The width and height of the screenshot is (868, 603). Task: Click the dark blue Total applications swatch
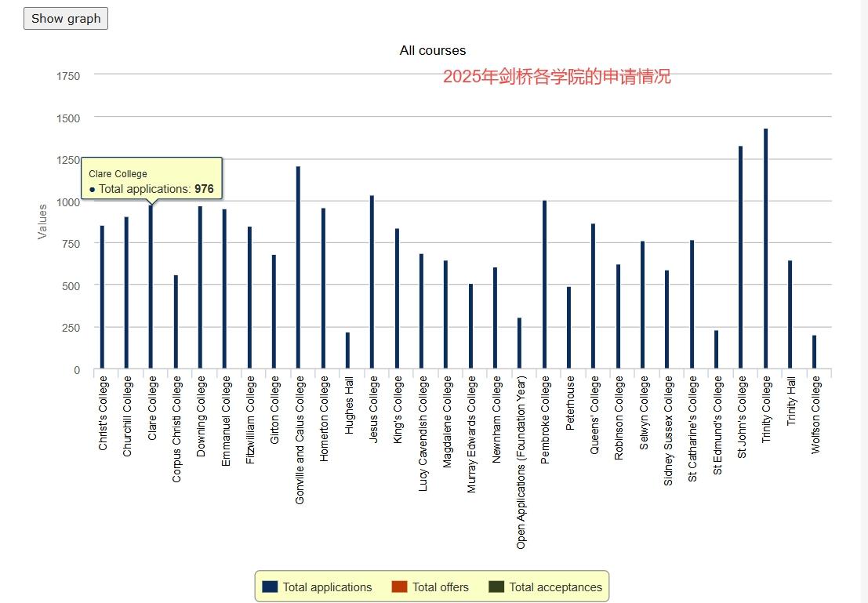coord(270,587)
